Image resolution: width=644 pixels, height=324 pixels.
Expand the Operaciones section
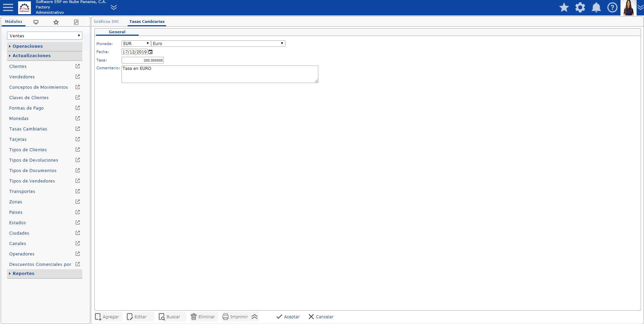point(45,46)
